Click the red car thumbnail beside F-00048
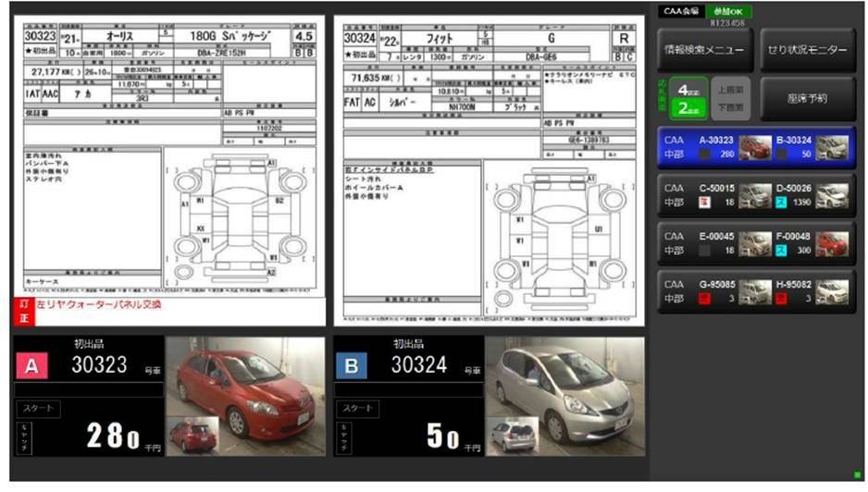Screen dimensions: 868x492 click(832, 244)
